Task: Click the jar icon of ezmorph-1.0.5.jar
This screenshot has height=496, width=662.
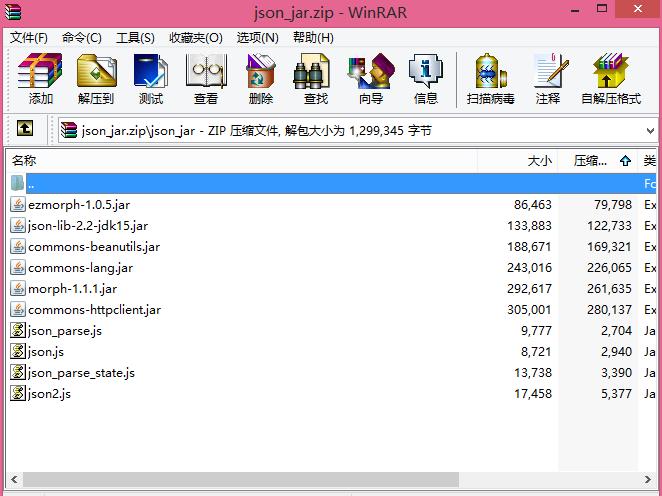Action: coord(18,204)
